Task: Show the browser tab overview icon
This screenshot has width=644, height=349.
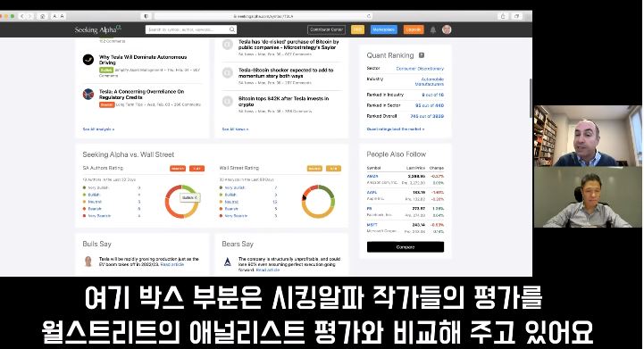Action: pos(516,16)
